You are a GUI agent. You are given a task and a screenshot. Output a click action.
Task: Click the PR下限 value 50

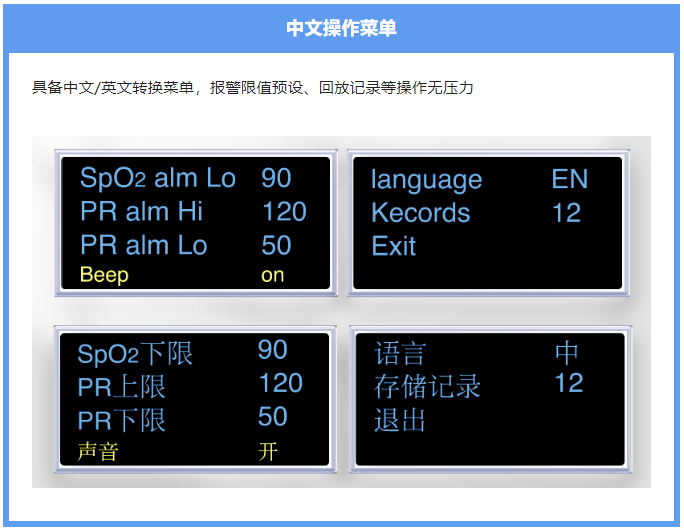(273, 416)
